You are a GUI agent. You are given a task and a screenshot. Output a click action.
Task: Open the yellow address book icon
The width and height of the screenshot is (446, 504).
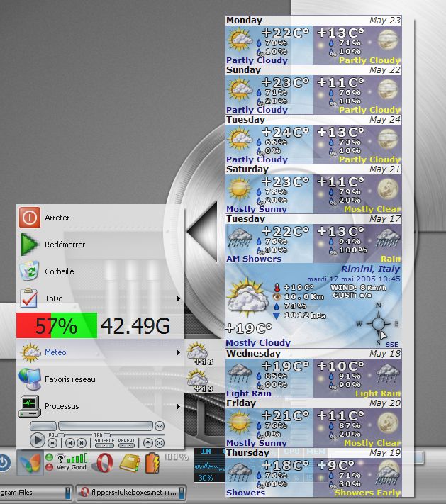(129, 463)
